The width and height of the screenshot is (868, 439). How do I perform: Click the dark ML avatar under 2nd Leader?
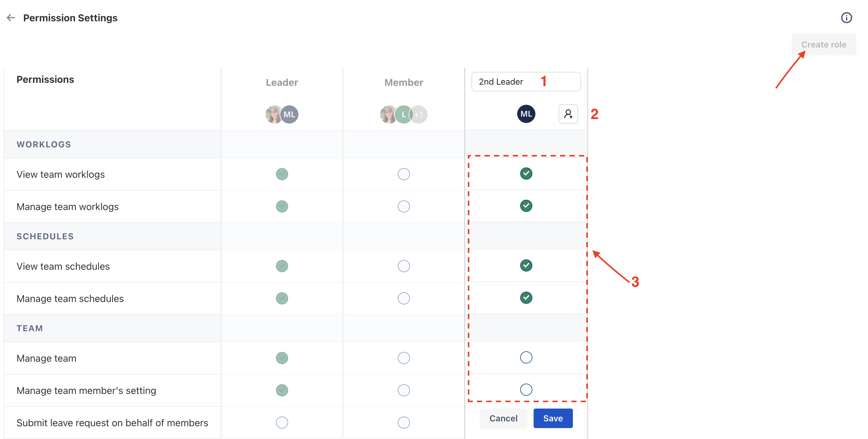[x=526, y=114]
